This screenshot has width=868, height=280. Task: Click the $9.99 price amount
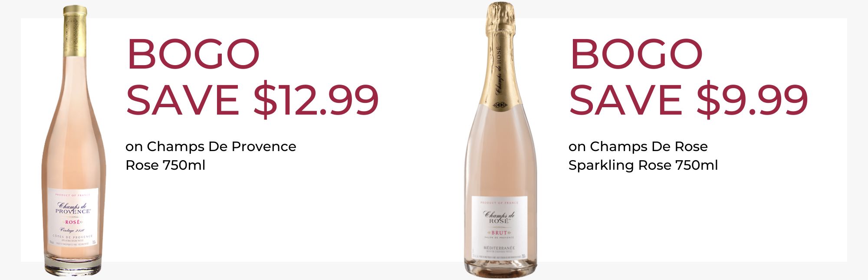point(753,100)
